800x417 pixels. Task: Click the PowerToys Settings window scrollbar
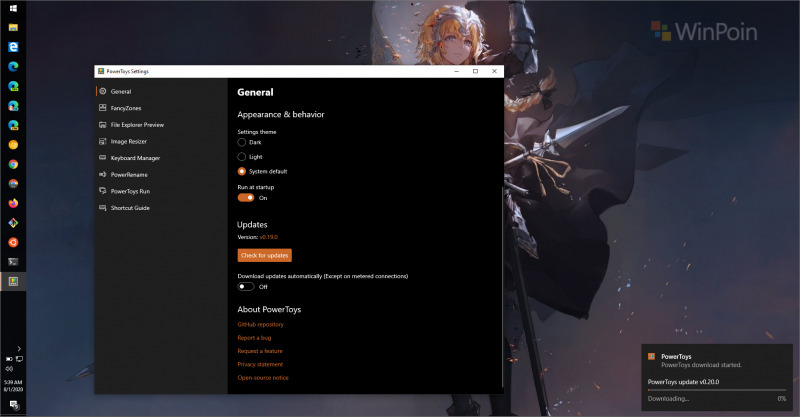point(503,286)
